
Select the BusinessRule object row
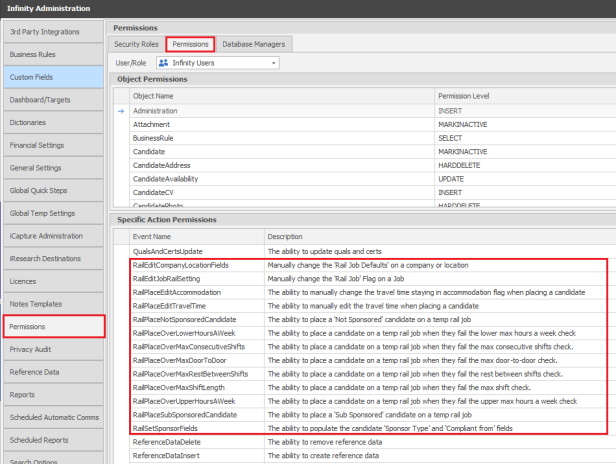[365, 138]
